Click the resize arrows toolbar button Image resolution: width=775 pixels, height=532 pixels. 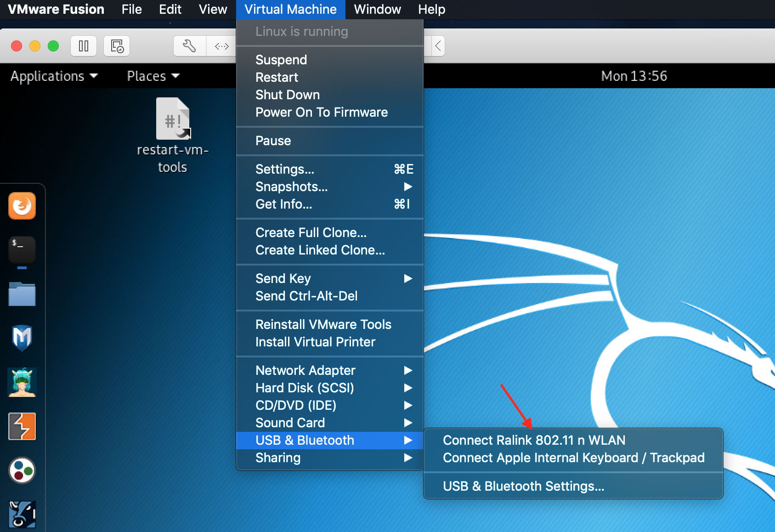pyautogui.click(x=221, y=46)
